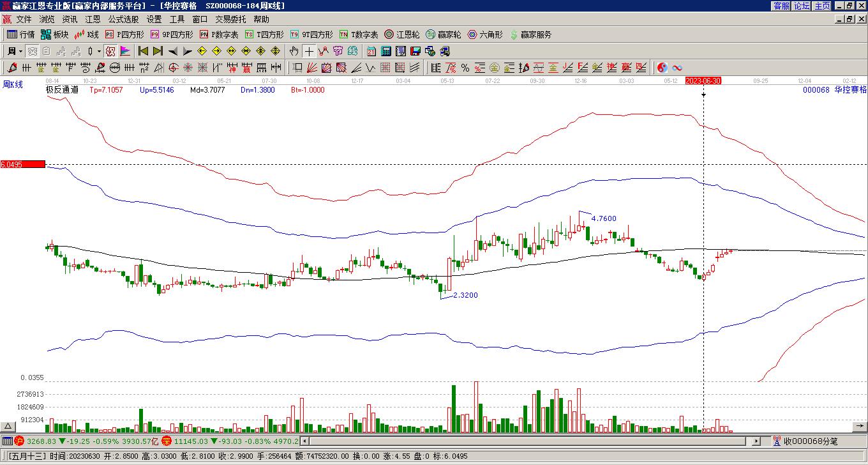
Task: Click the colored flag marker icon
Action: [x=124, y=51]
